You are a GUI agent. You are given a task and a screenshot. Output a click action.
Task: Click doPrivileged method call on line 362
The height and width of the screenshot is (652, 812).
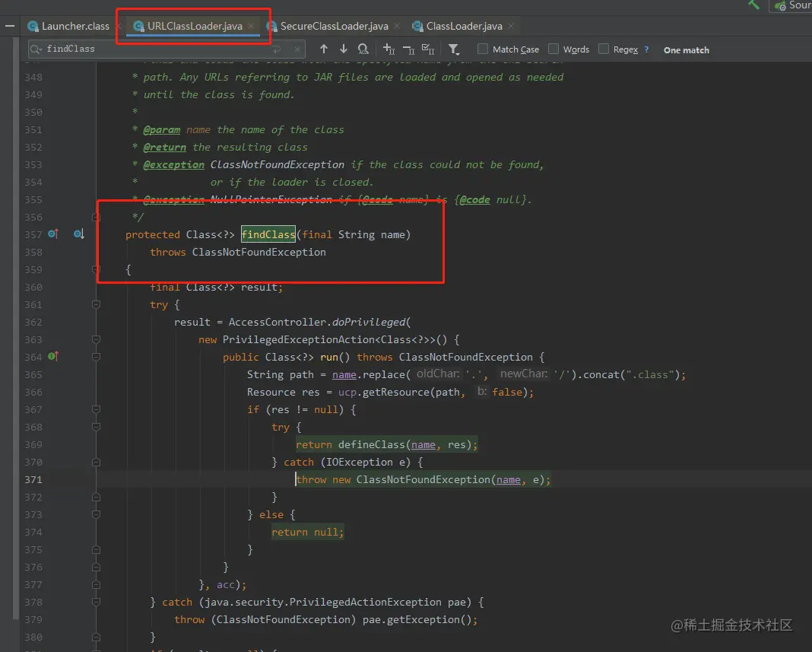tap(369, 322)
